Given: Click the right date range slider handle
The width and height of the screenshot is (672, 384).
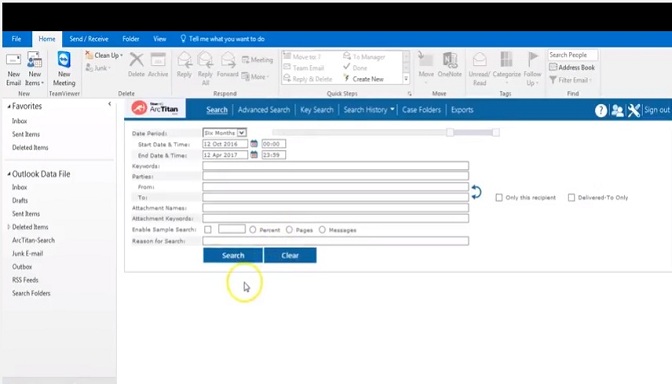Looking at the screenshot, I should click(x=496, y=132).
